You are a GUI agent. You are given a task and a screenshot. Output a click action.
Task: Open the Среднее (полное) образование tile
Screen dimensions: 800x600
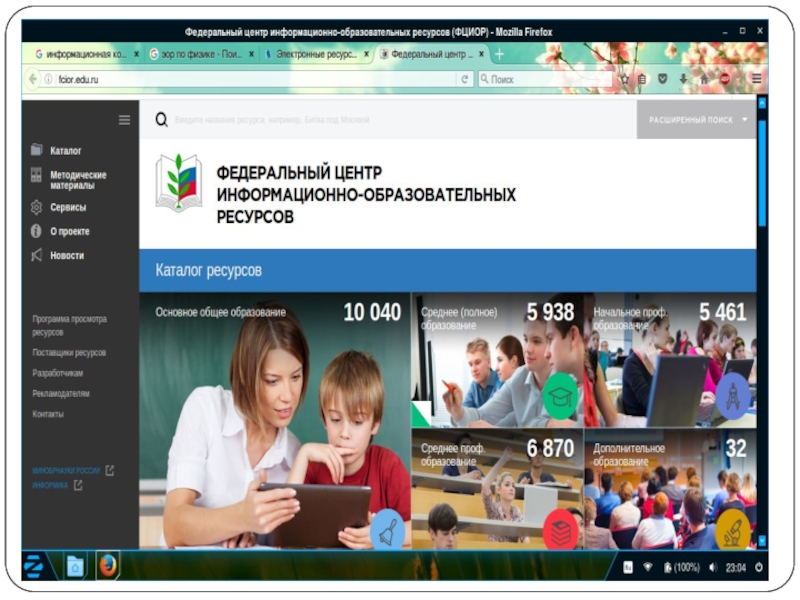tap(497, 360)
